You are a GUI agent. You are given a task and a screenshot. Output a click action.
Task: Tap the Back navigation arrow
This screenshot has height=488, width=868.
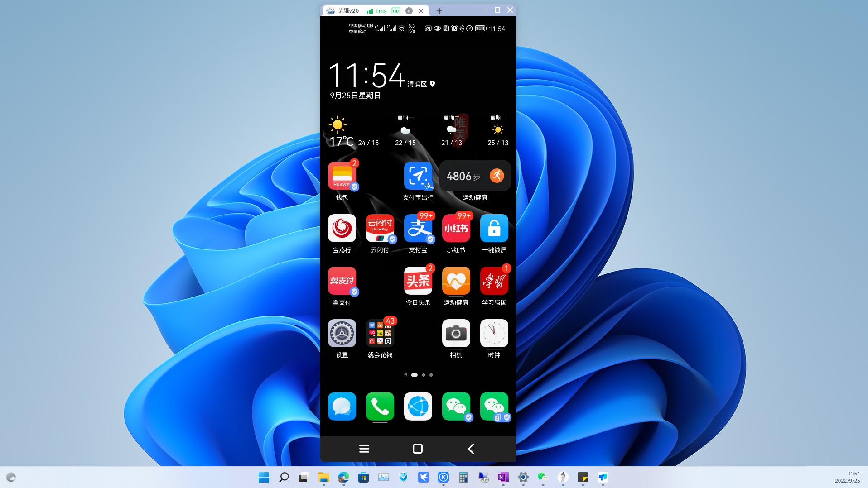(x=471, y=449)
